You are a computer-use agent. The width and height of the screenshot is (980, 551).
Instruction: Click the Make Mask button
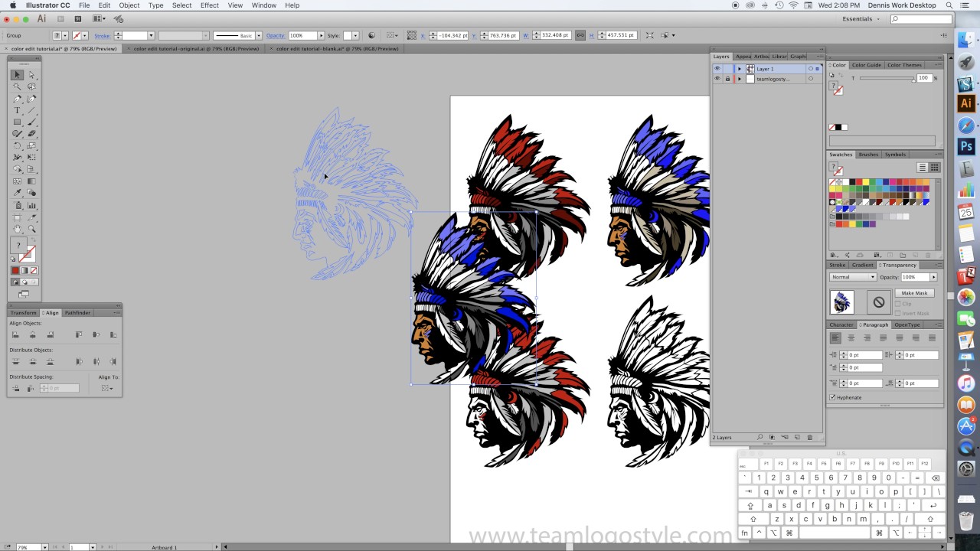pyautogui.click(x=914, y=293)
